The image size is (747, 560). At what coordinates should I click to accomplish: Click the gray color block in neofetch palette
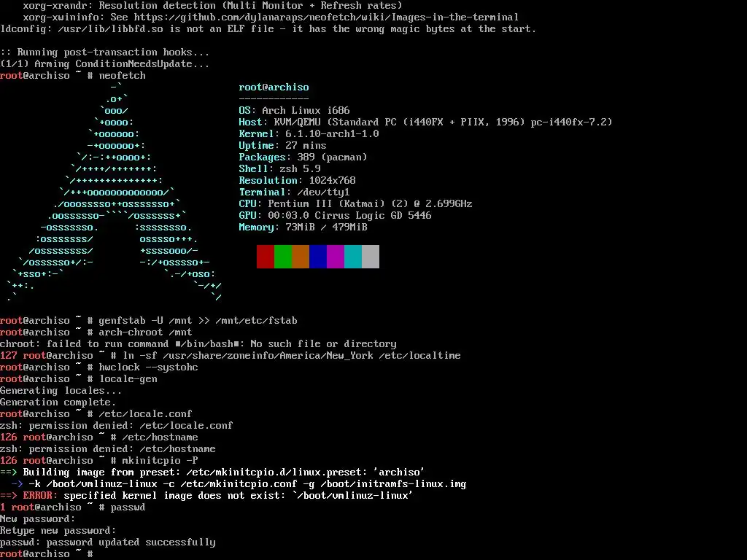(x=371, y=257)
